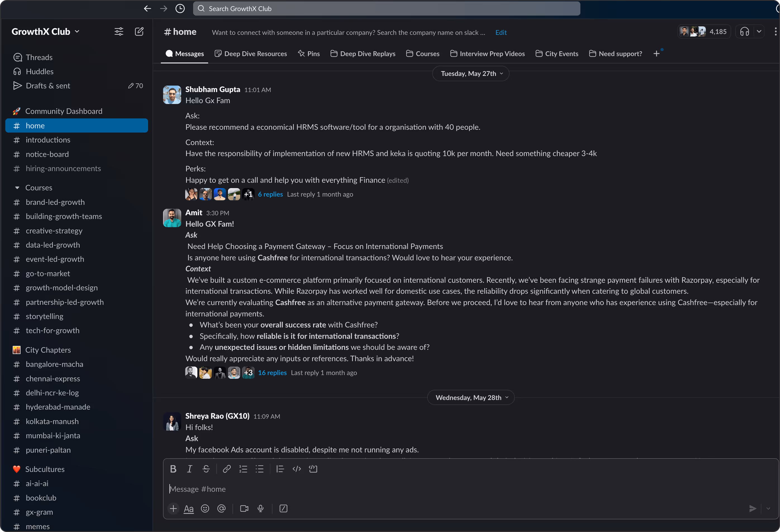Image resolution: width=780 pixels, height=532 pixels.
Task: Go to bangalore-macha channel
Action: click(x=77, y=364)
